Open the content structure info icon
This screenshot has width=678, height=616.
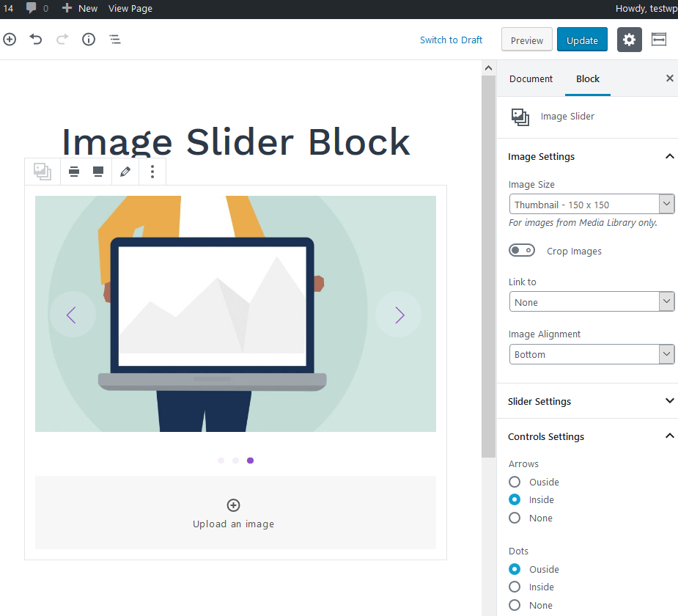pos(89,40)
